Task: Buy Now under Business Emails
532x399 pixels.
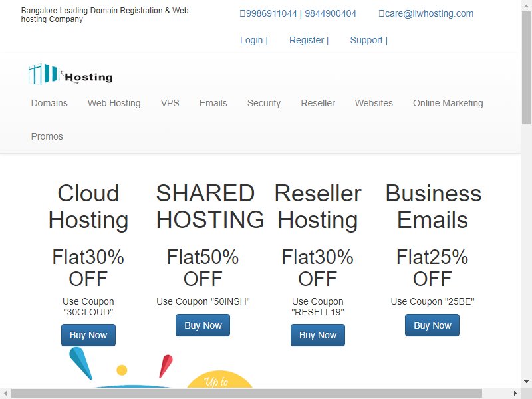Action: 432,325
